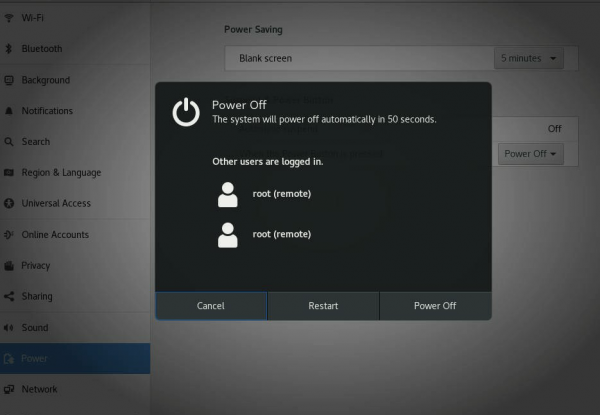Screen dimensions: 600x415
Task: Open Online Accounts panel
Action: point(75,234)
